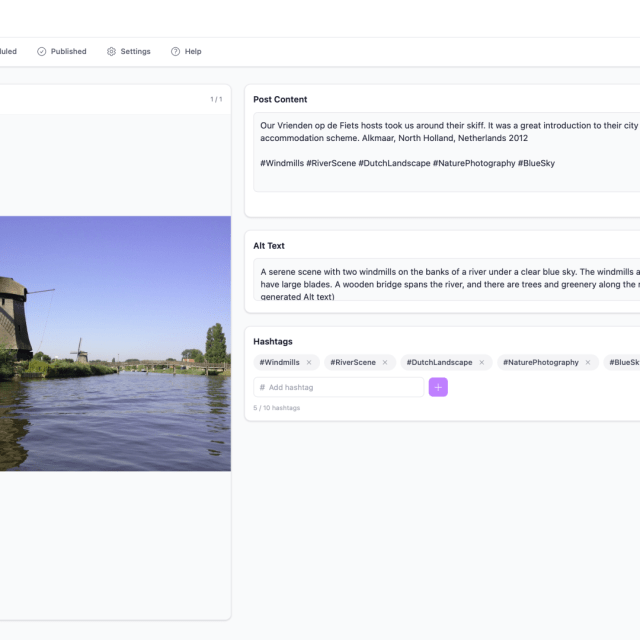640x640 pixels.
Task: Go to the Settings tab
Action: point(135,52)
